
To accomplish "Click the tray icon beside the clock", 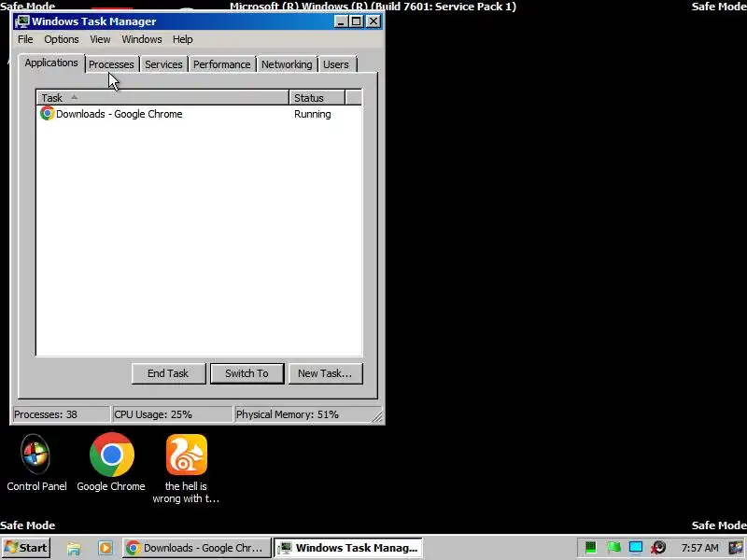I will (659, 548).
